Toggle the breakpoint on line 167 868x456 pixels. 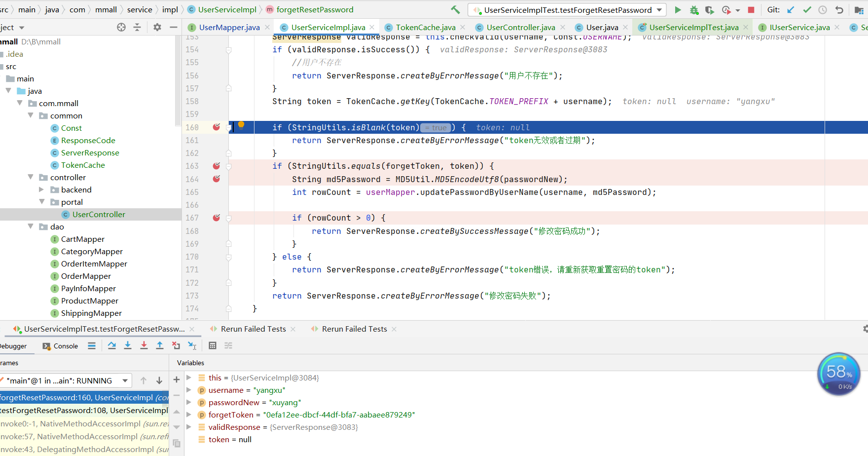click(x=217, y=218)
